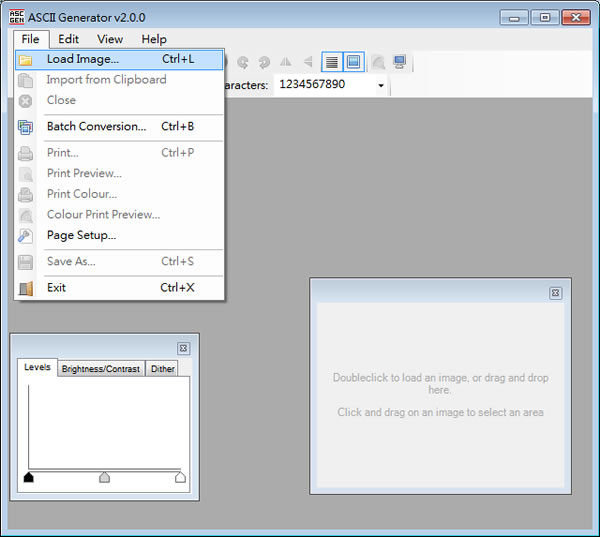Click the Load Image folder icon
Screen dimensions: 600x537
tap(25, 60)
